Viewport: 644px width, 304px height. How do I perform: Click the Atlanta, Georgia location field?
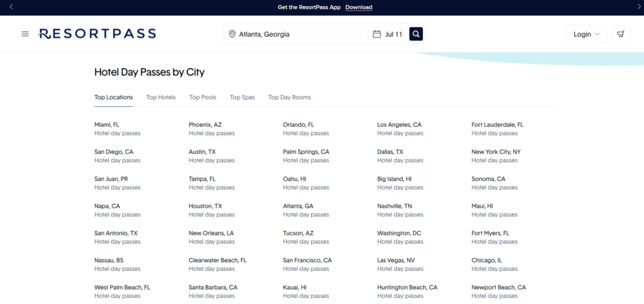click(296, 34)
